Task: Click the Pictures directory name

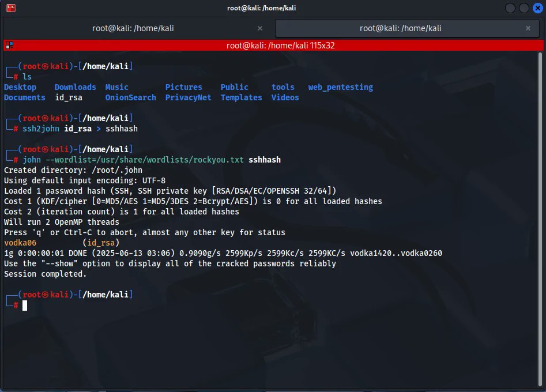Action: pos(183,87)
